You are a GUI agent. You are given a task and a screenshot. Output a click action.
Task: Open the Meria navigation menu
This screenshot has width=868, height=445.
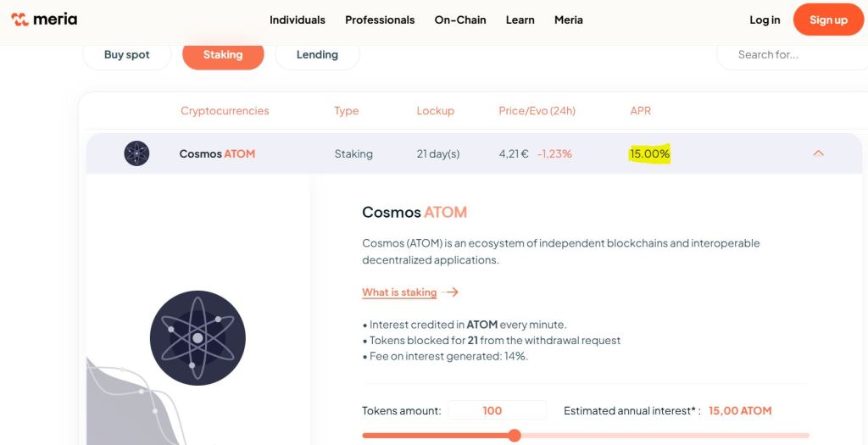pos(569,19)
